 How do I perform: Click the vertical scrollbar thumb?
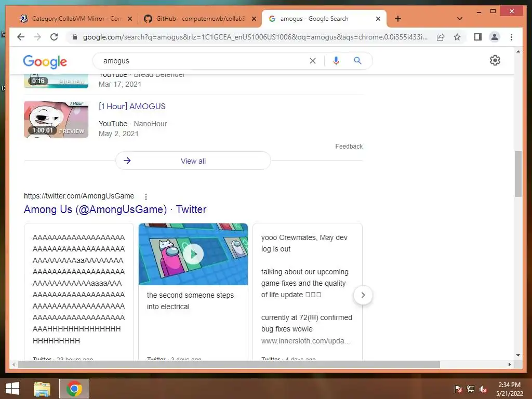(x=518, y=174)
